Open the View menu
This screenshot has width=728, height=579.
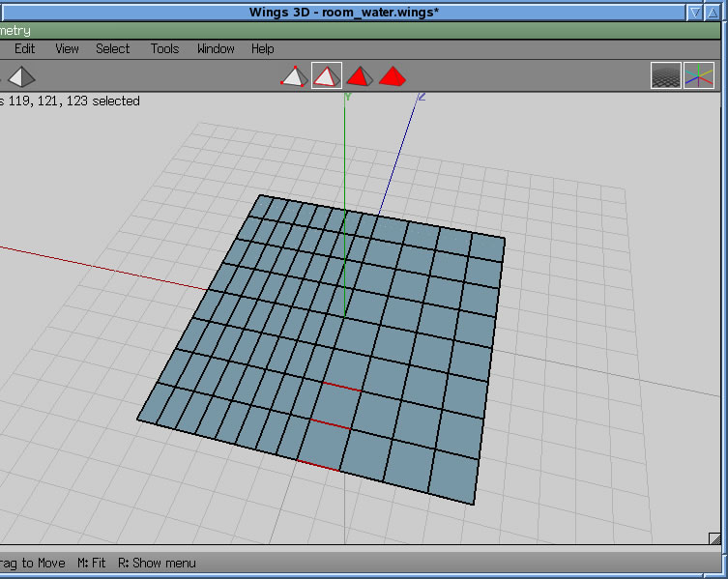point(67,48)
